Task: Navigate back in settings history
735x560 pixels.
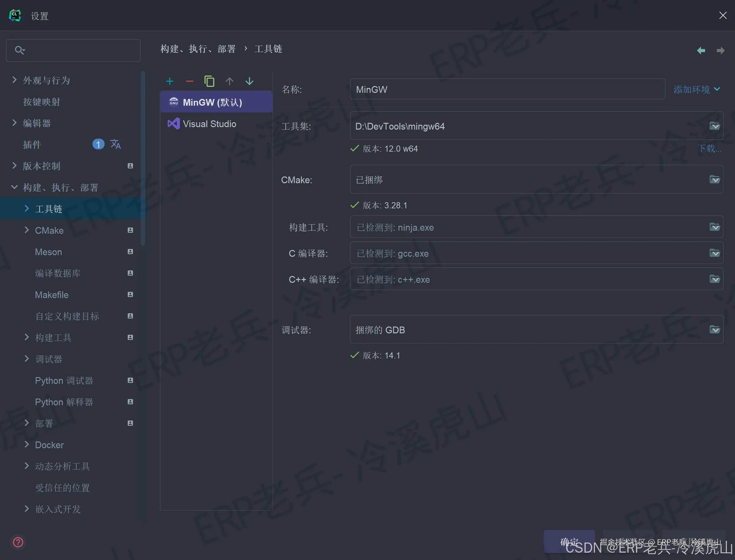Action: pyautogui.click(x=701, y=50)
